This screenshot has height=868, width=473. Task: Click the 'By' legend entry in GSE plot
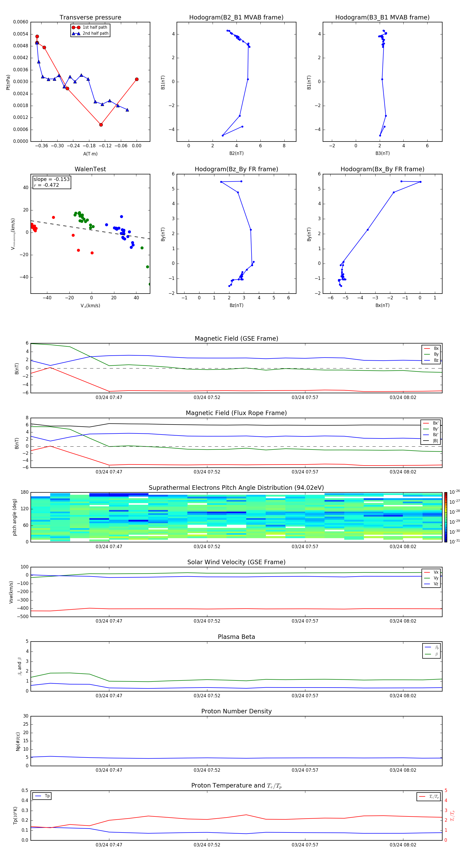[431, 354]
